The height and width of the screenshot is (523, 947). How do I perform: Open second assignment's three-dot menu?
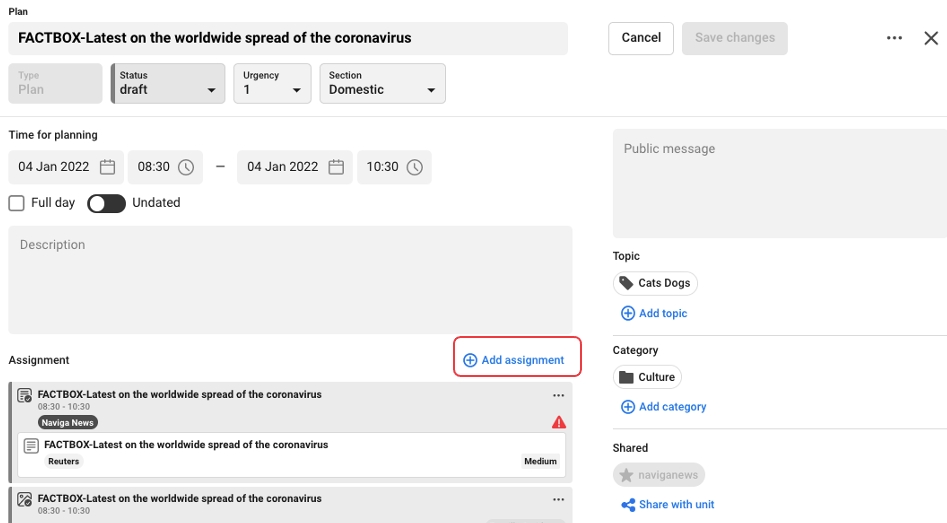pos(559,499)
